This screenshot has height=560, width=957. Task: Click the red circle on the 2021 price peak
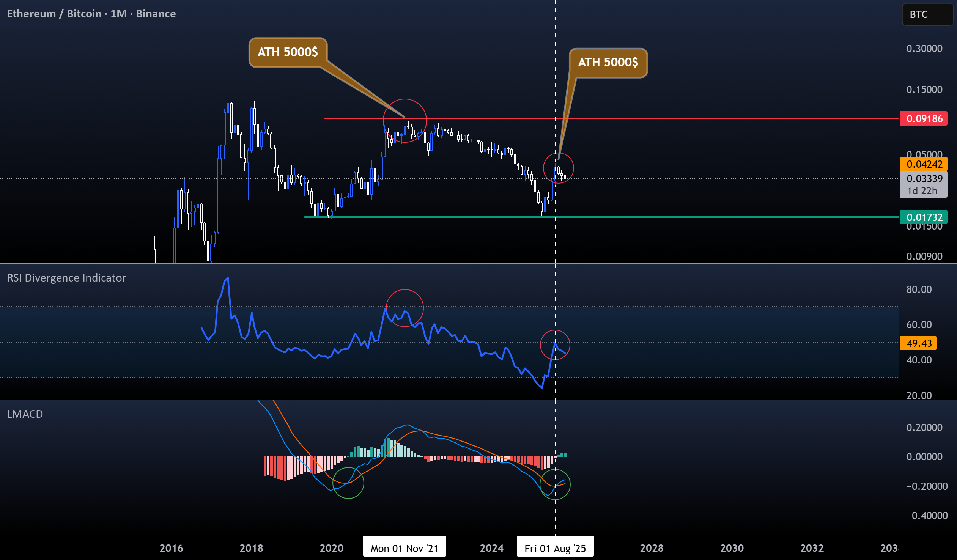[x=405, y=121]
